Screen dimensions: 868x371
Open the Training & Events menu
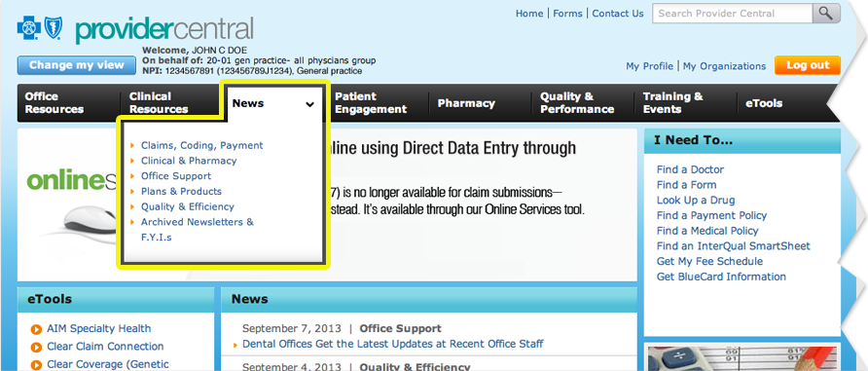pyautogui.click(x=672, y=103)
